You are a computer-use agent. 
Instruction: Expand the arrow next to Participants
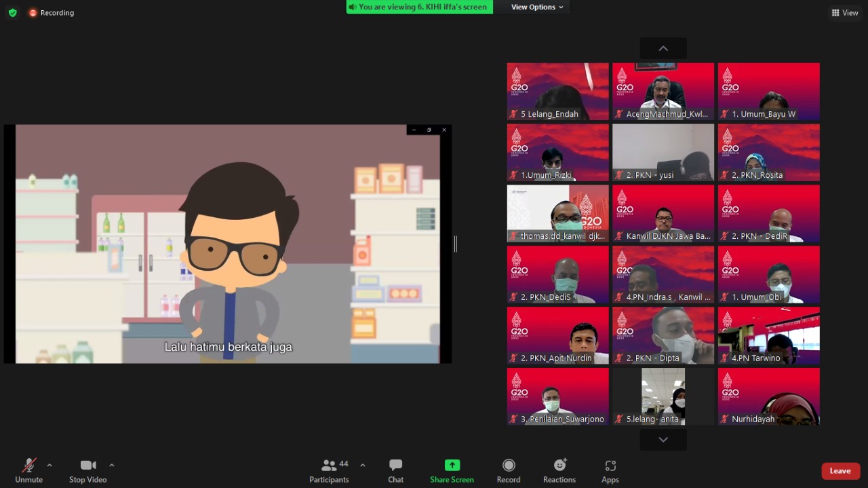[363, 466]
